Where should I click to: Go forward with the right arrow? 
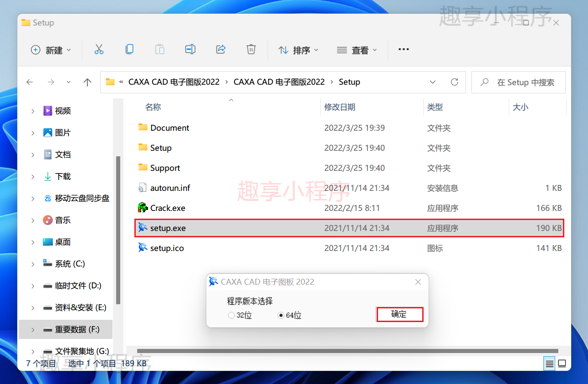pos(51,82)
